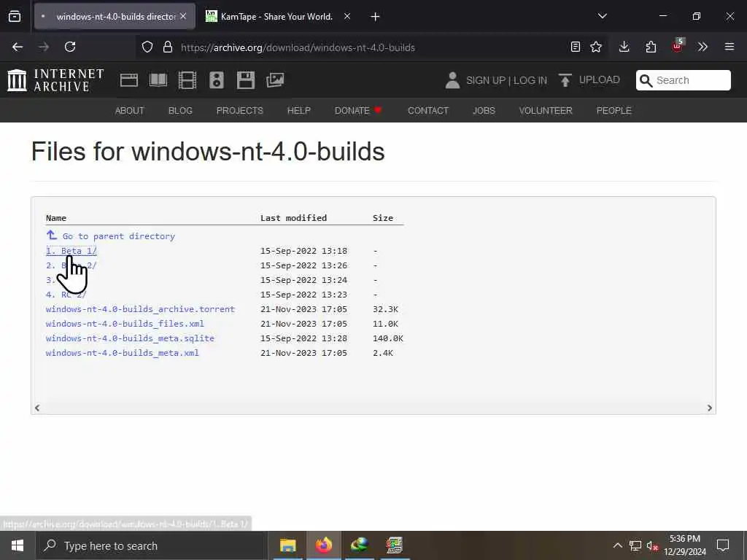Click the taskbar 'Type here to search' box

152,545
